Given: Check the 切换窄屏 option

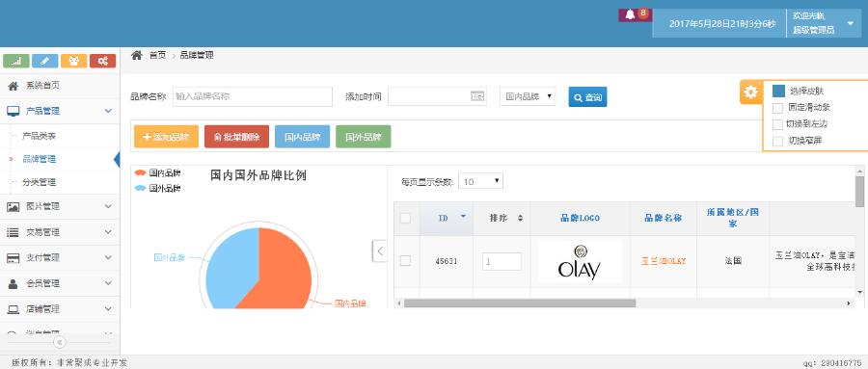Looking at the screenshot, I should click(777, 141).
